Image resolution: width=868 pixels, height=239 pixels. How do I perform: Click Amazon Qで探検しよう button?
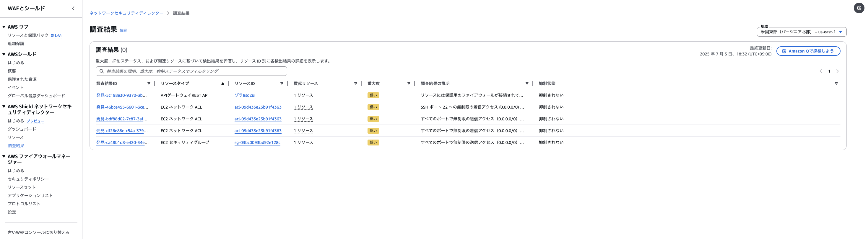808,51
